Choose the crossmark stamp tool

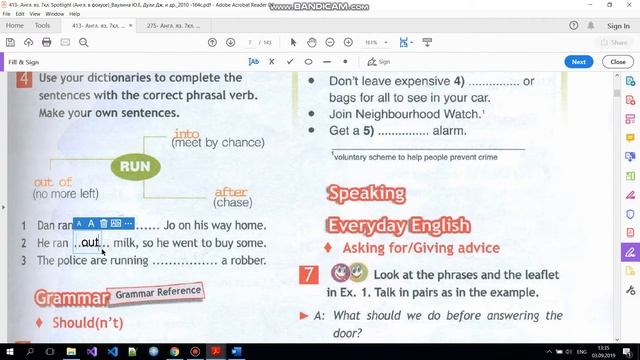click(x=272, y=62)
